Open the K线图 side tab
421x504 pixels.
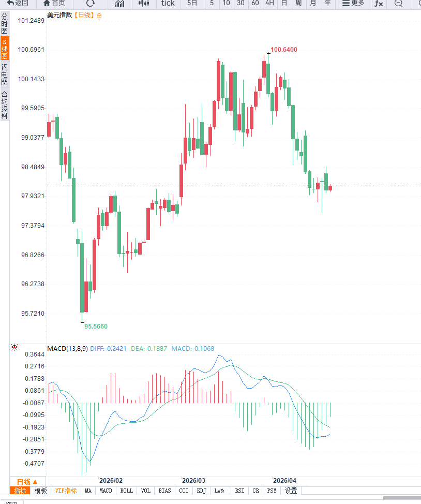[x=5, y=49]
